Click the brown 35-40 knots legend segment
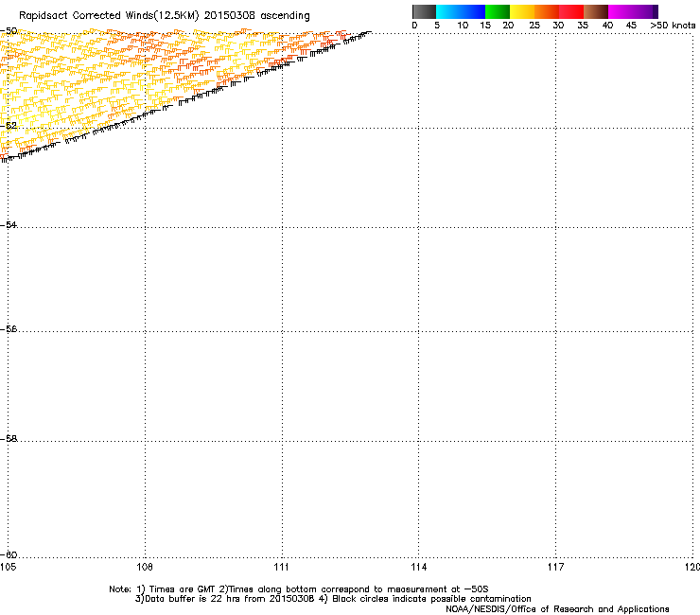700x615 pixels. pyautogui.click(x=596, y=11)
